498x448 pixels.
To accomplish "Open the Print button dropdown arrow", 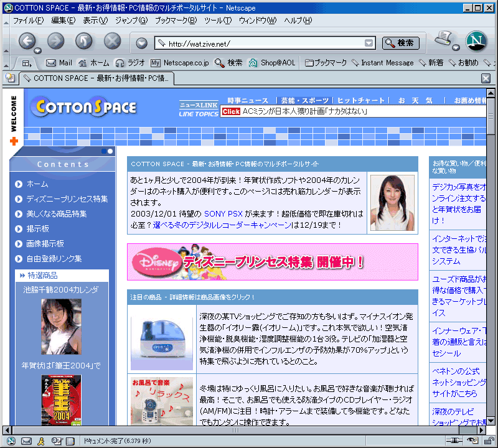I will (456, 48).
